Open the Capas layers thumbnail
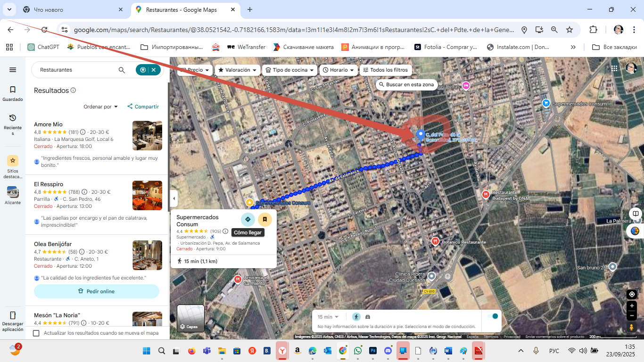This screenshot has width=644, height=362. point(190,319)
